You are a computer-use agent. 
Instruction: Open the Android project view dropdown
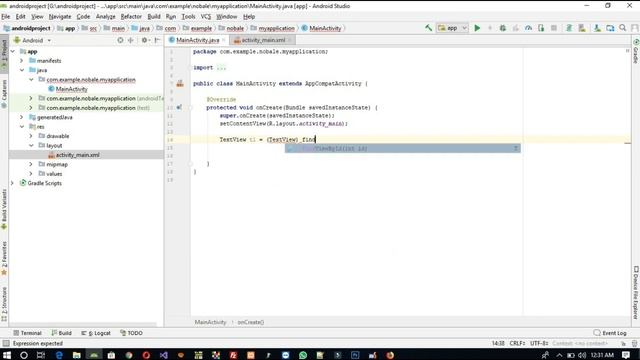(32, 40)
